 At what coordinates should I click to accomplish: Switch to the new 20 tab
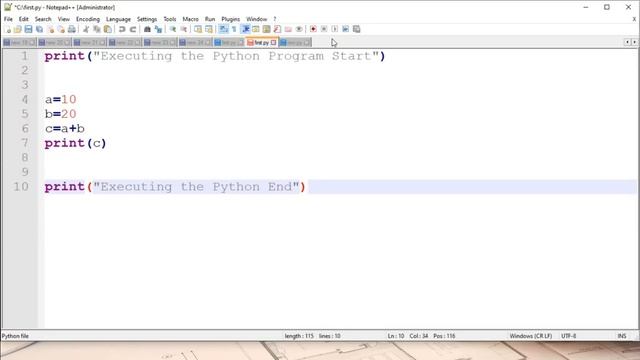pos(55,42)
